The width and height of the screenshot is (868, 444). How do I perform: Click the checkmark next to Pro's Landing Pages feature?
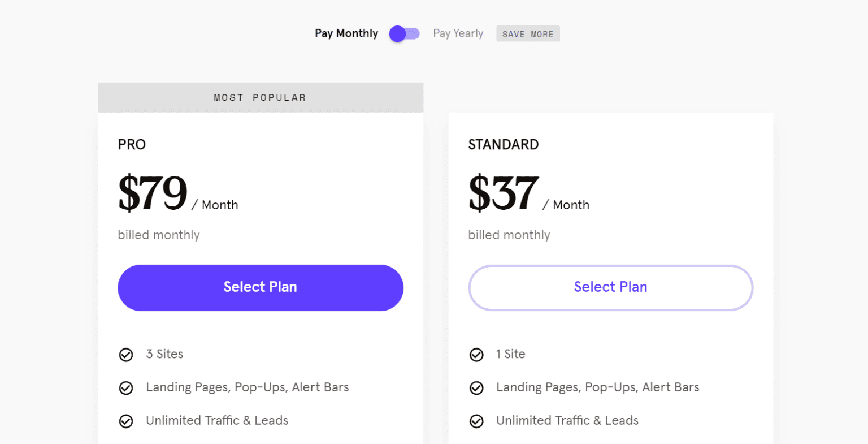[126, 388]
